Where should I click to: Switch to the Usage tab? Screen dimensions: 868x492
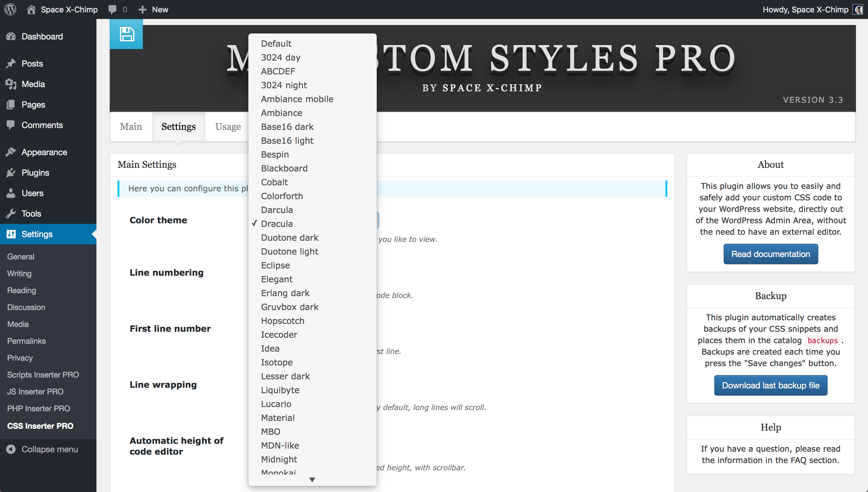click(x=228, y=126)
